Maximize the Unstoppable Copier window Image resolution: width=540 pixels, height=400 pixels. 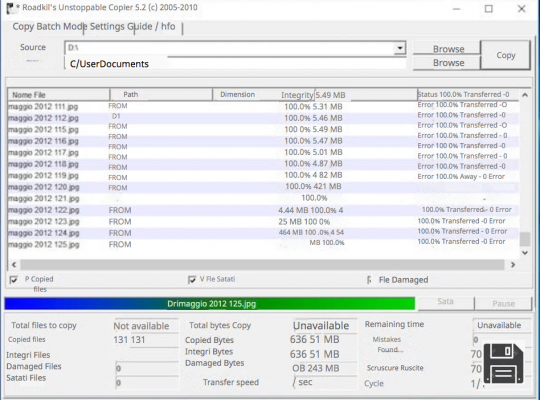coord(488,9)
